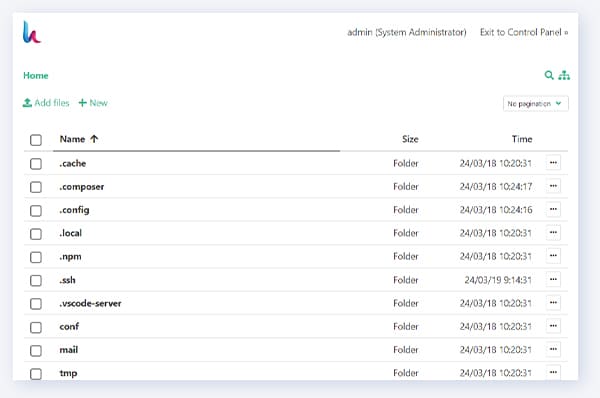The width and height of the screenshot is (600, 398).
Task: Open the admin (System Administrator) link
Action: point(407,33)
